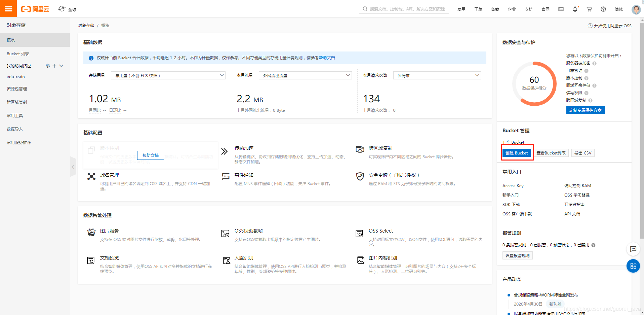Click help icon next to 服务器端加密
This screenshot has width=644, height=315.
click(594, 63)
